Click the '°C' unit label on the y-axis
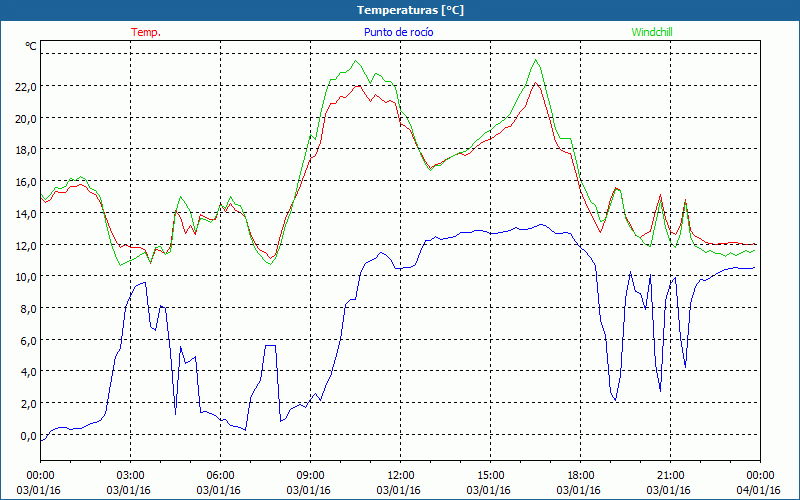Image resolution: width=800 pixels, height=500 pixels. 31,46
